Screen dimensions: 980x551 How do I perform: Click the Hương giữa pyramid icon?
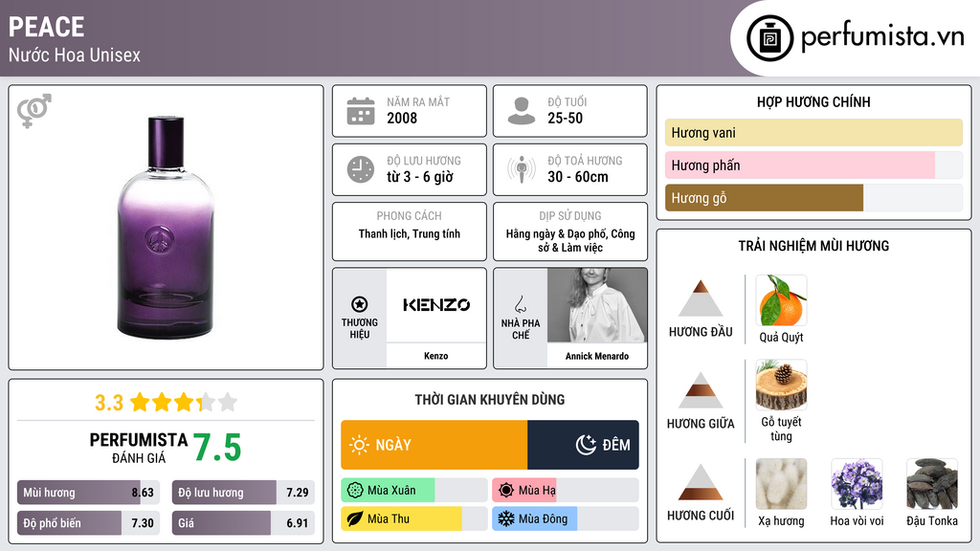tap(701, 390)
